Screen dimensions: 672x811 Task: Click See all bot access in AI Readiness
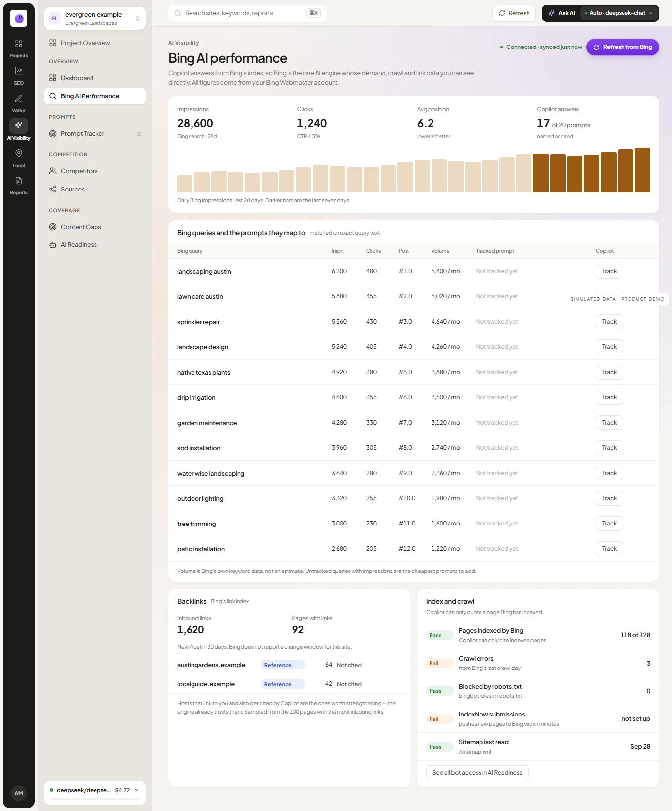477,773
